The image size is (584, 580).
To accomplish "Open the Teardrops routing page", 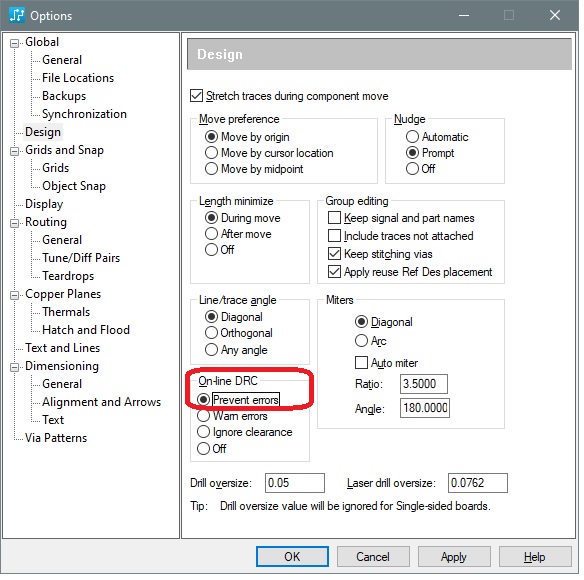I will [68, 276].
